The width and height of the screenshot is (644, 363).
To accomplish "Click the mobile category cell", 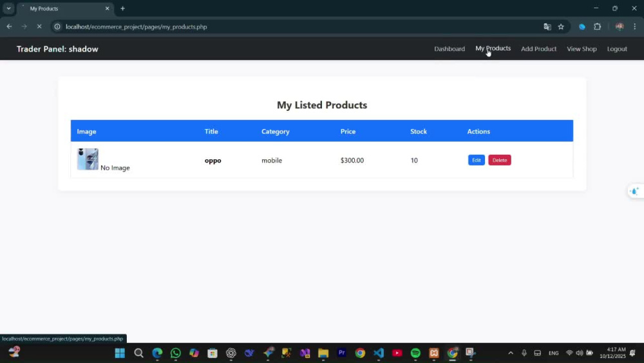I will coord(272,161).
